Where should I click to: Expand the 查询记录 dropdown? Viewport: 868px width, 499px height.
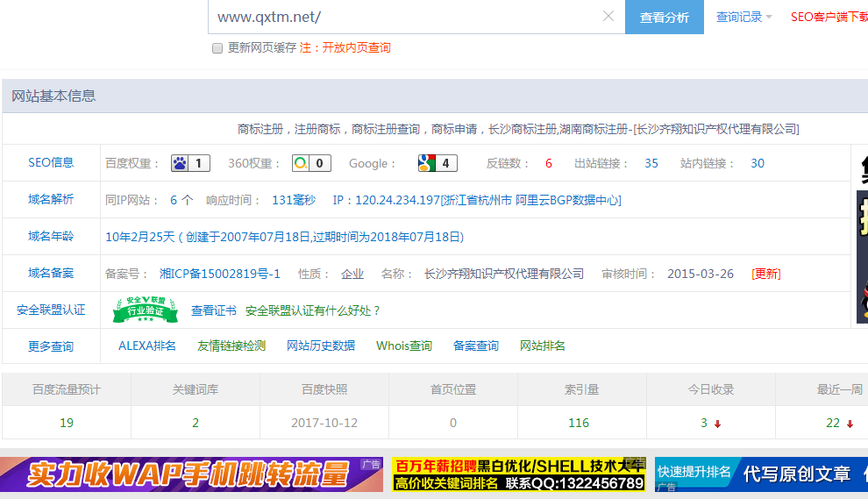point(743,18)
